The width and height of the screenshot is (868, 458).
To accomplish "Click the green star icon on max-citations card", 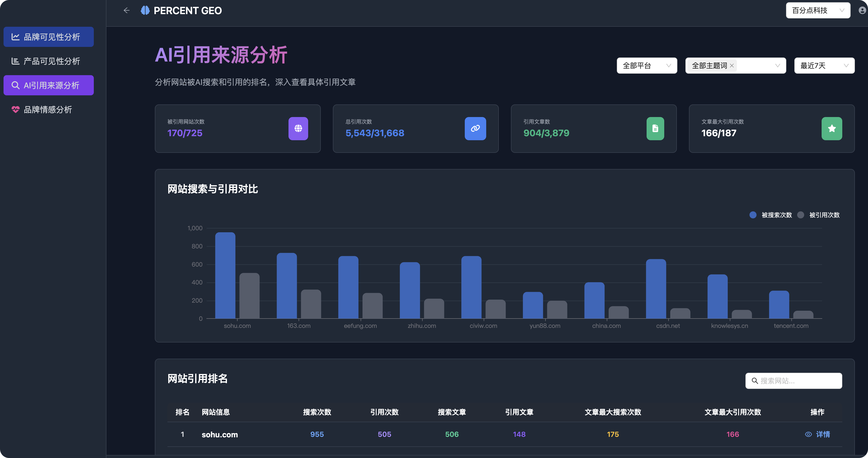I will click(832, 128).
